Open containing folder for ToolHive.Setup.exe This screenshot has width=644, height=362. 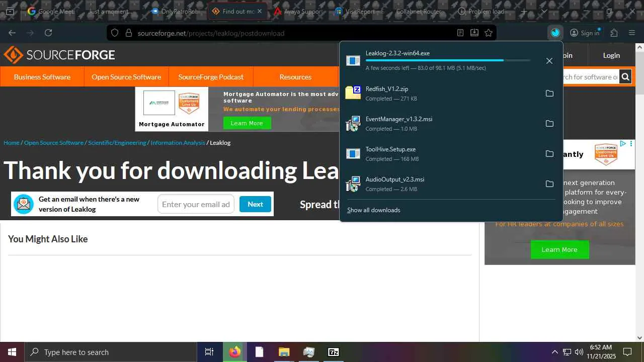pos(549,154)
